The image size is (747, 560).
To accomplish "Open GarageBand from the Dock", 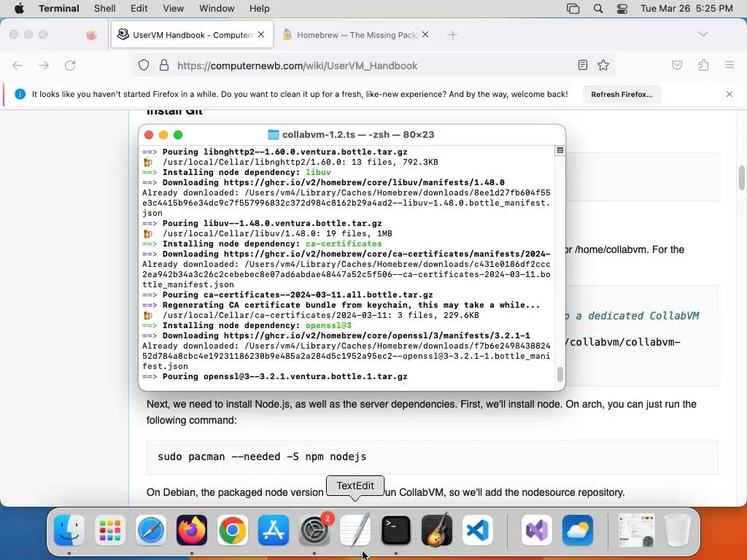I will [437, 530].
